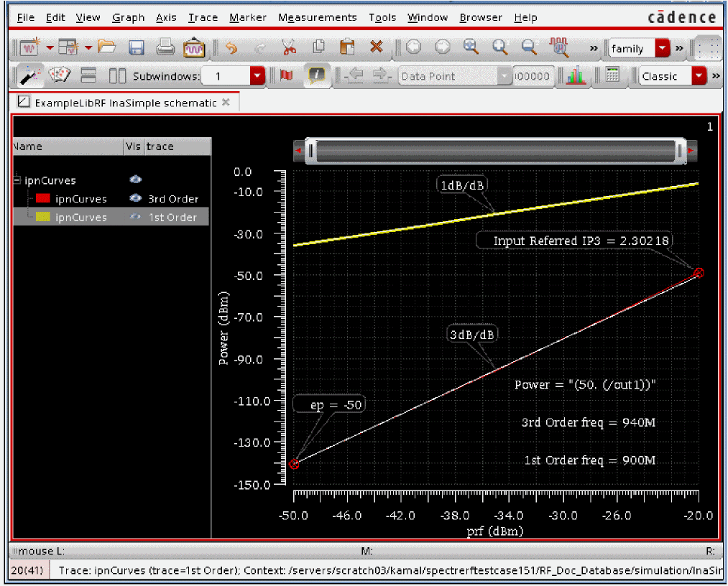Click the Save disk icon
The width and height of the screenshot is (728, 586).
pos(137,47)
